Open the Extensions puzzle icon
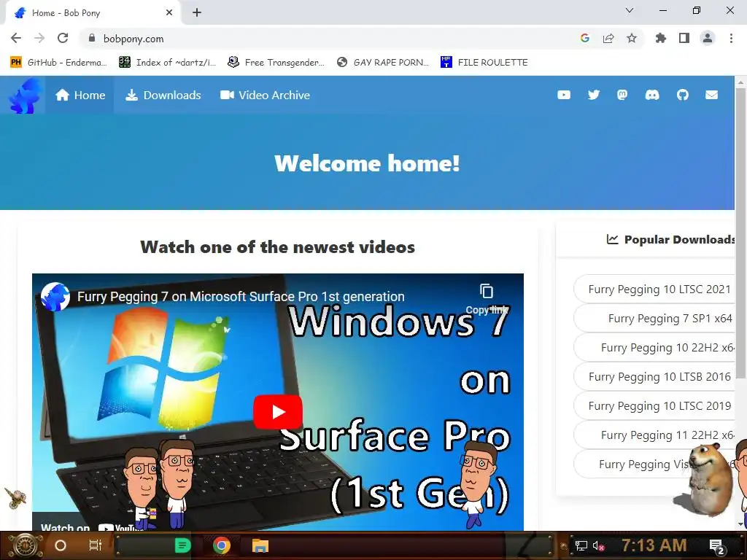This screenshot has height=560, width=747. click(x=661, y=38)
